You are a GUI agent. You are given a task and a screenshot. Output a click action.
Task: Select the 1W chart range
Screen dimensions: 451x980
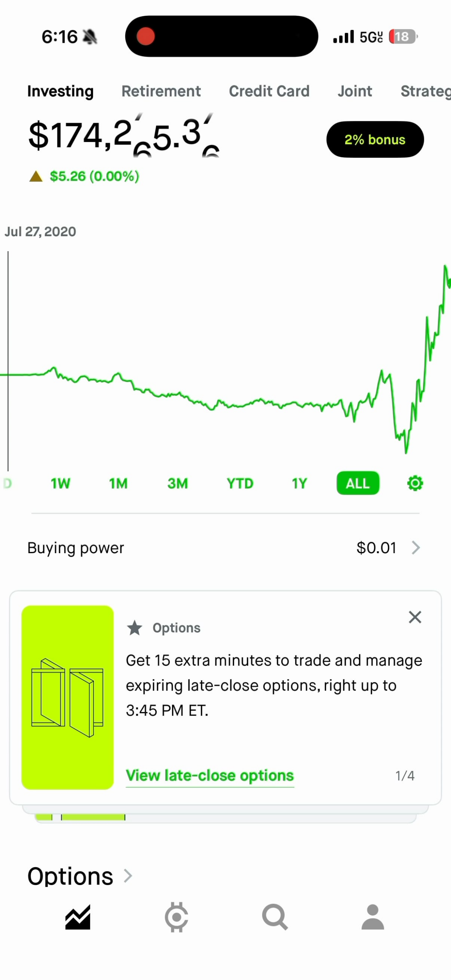point(61,483)
